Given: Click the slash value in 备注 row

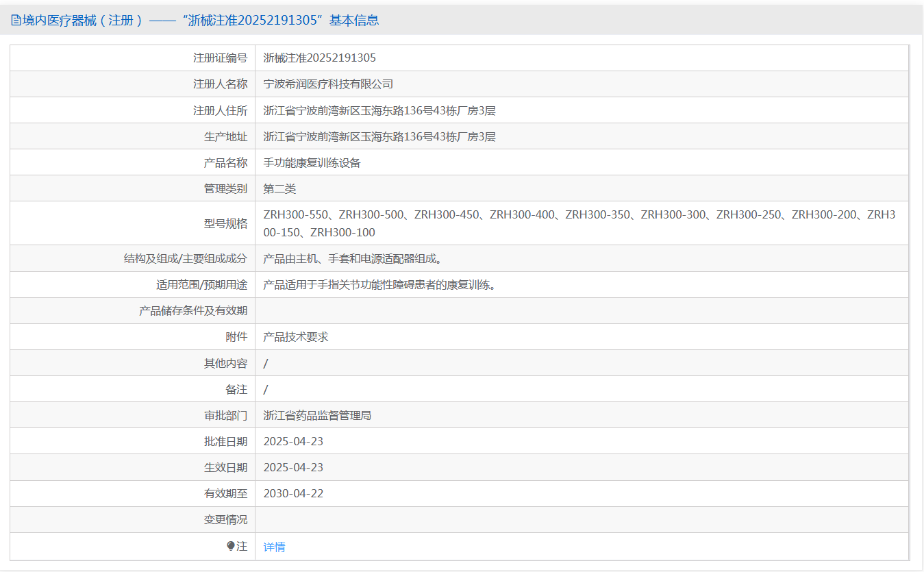Looking at the screenshot, I should coord(266,389).
